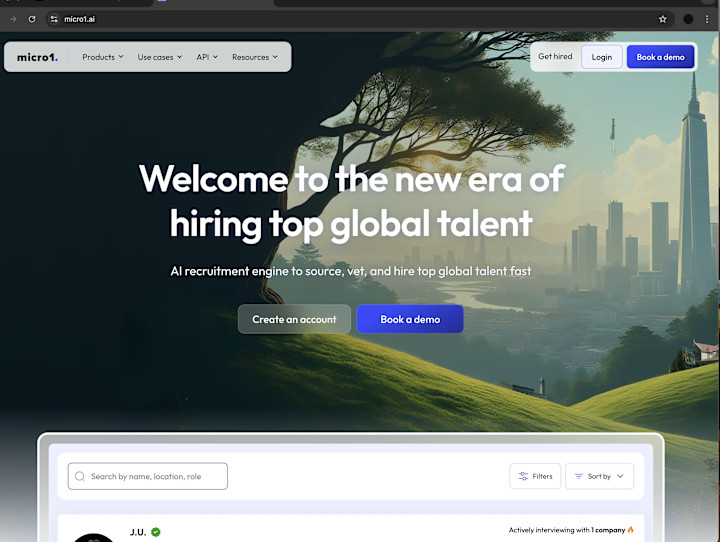Open the browser three-dot menu
Screen dimensions: 720x542
point(707,19)
